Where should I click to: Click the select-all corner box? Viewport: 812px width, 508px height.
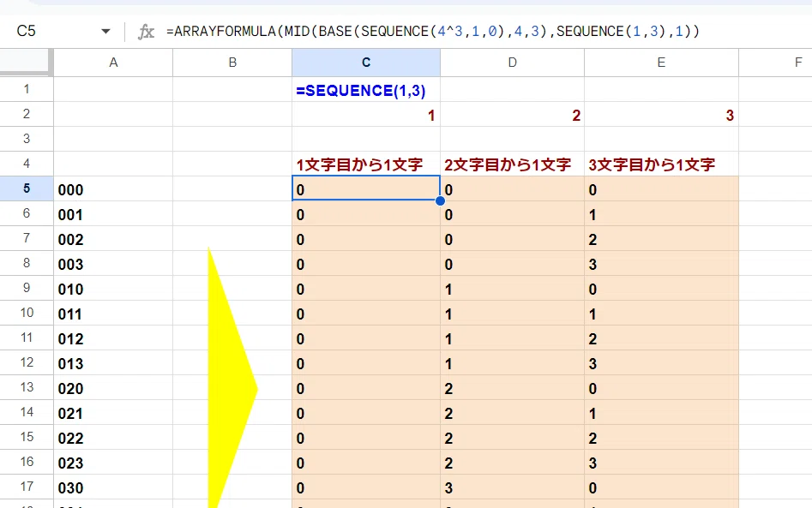27,63
